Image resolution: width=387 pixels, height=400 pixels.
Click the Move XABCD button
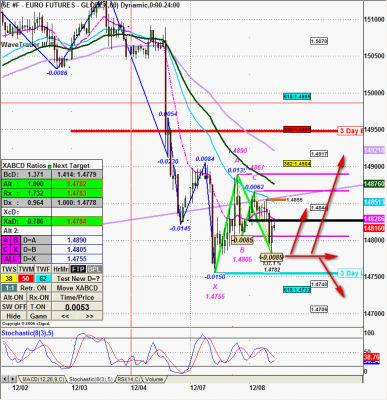77,288
